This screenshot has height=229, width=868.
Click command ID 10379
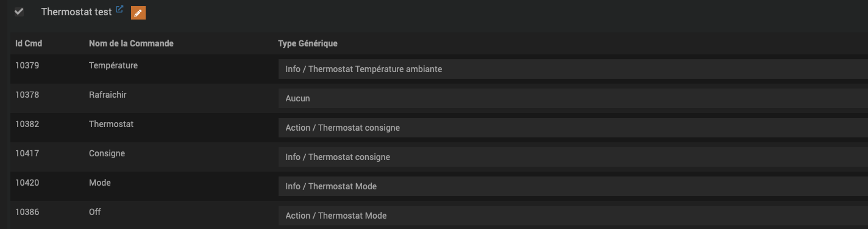(x=27, y=65)
